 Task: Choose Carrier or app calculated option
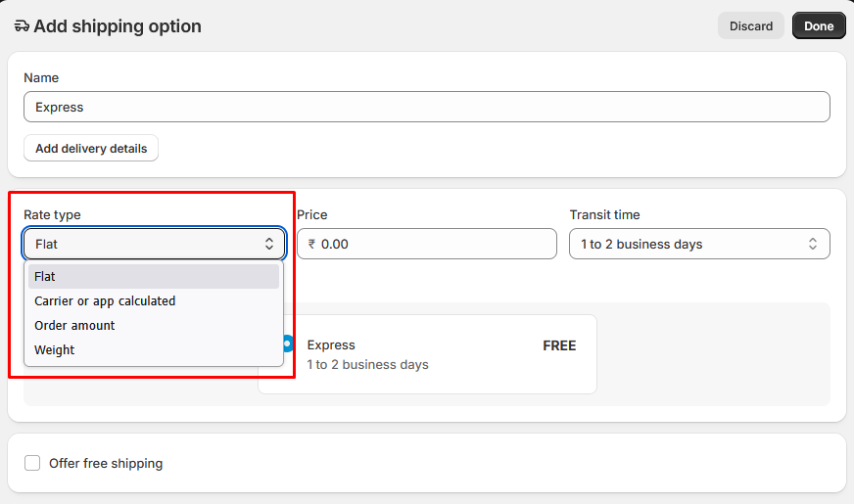click(105, 301)
